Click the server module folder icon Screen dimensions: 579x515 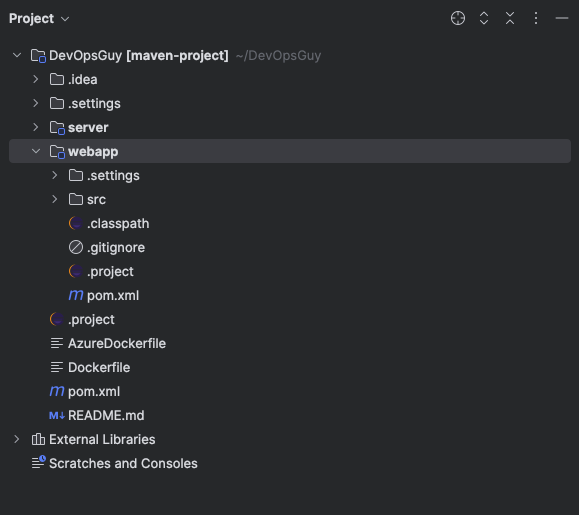coord(57,127)
